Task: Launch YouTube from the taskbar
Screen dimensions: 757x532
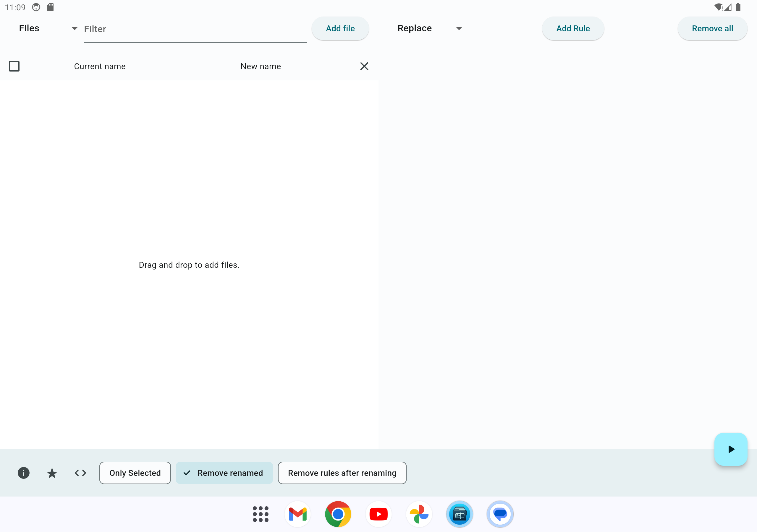Action: point(378,514)
